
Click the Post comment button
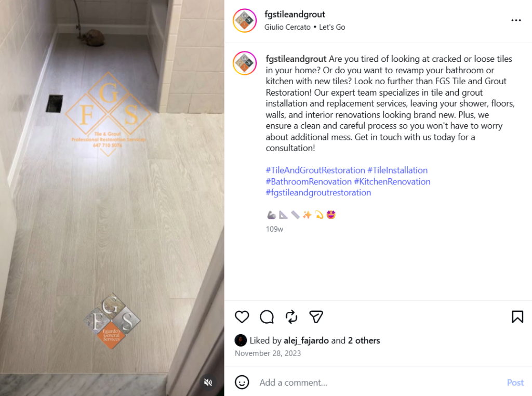pyautogui.click(x=515, y=382)
